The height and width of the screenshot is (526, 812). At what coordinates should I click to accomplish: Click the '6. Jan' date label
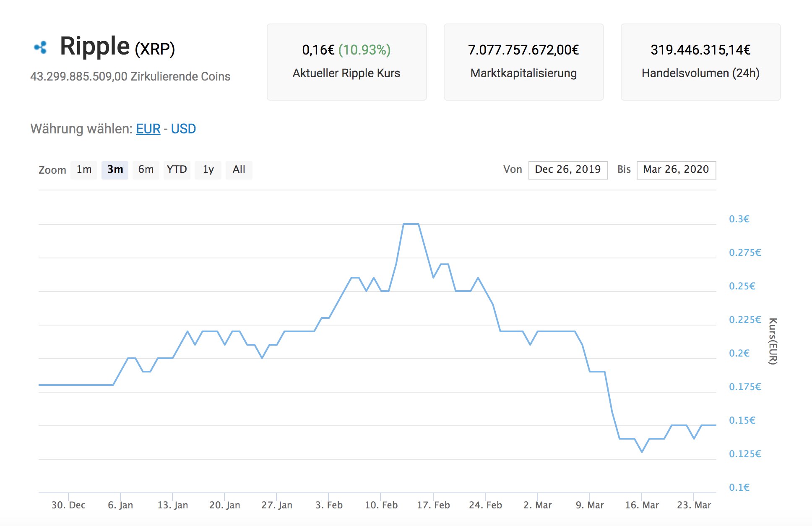(120, 505)
